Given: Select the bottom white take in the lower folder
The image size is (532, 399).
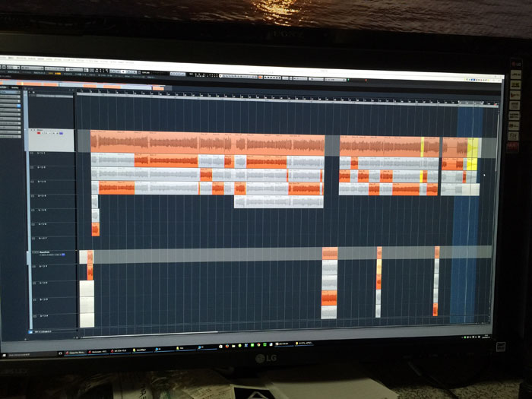Looking at the screenshot, I should (x=87, y=320).
